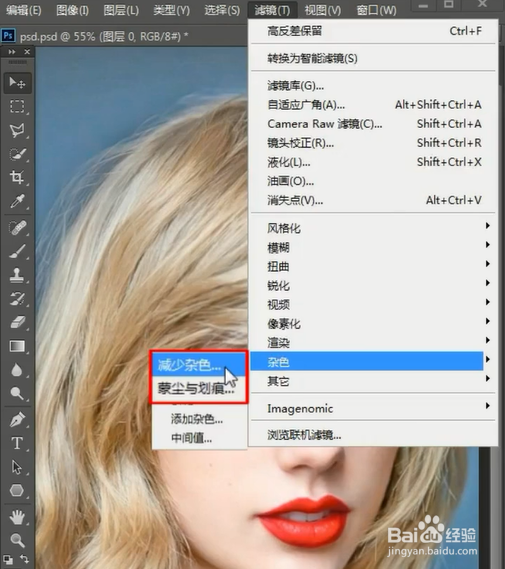Open the 图像(I) menu
Screen dimensions: 505x569
coord(72,10)
